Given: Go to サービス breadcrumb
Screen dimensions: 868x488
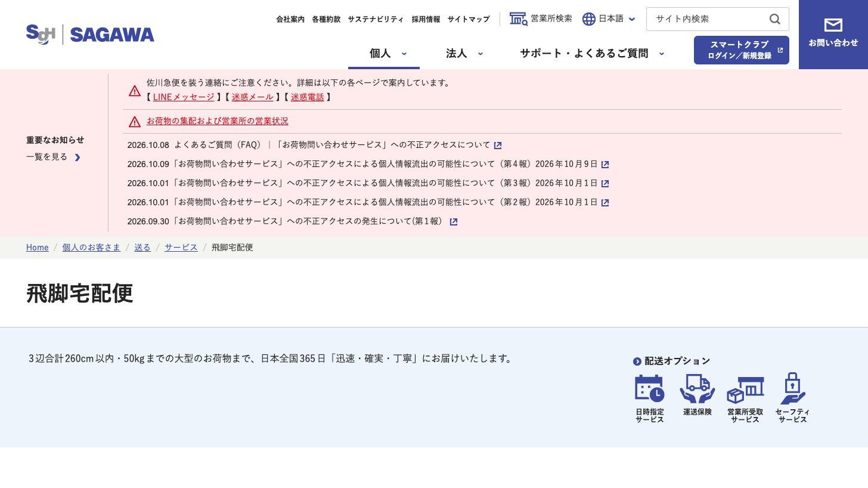Looking at the screenshot, I should tap(181, 248).
